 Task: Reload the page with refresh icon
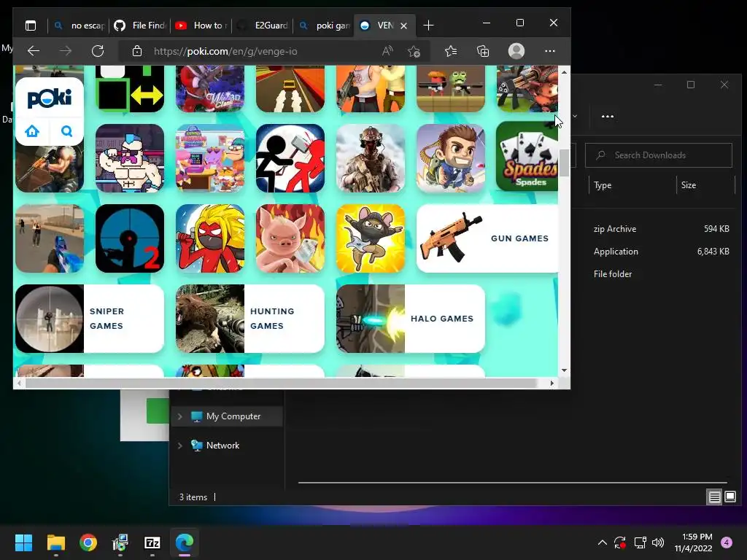pyautogui.click(x=98, y=51)
